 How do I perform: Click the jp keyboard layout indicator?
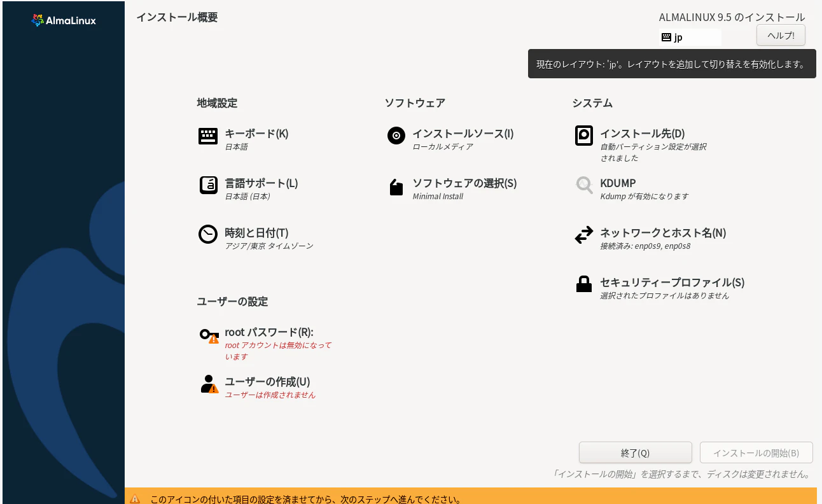point(690,38)
